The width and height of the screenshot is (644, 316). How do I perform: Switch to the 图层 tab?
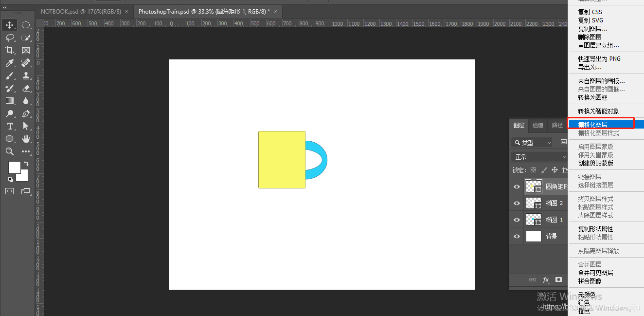coord(519,125)
